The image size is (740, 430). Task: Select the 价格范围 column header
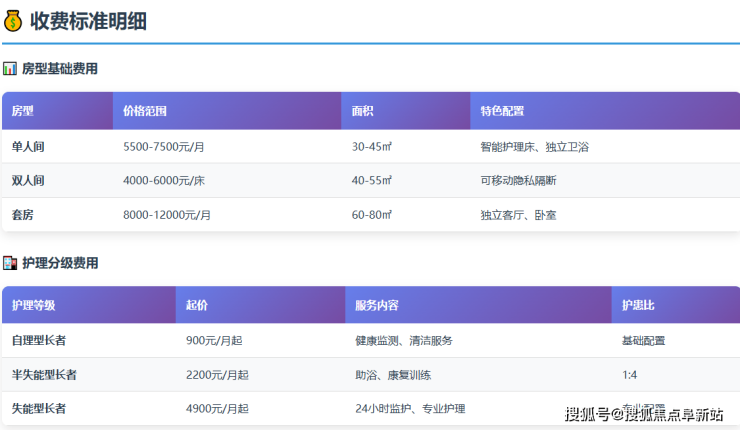145,111
